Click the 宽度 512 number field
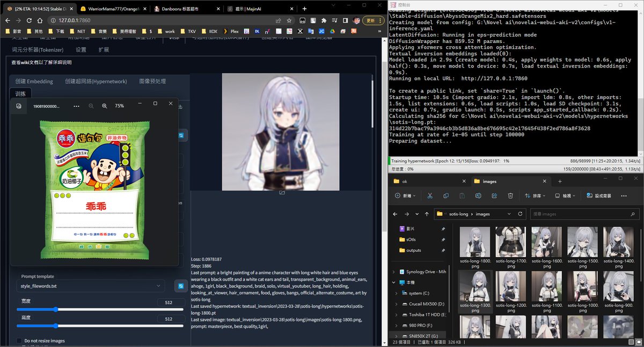This screenshot has height=347, width=644. click(x=172, y=302)
